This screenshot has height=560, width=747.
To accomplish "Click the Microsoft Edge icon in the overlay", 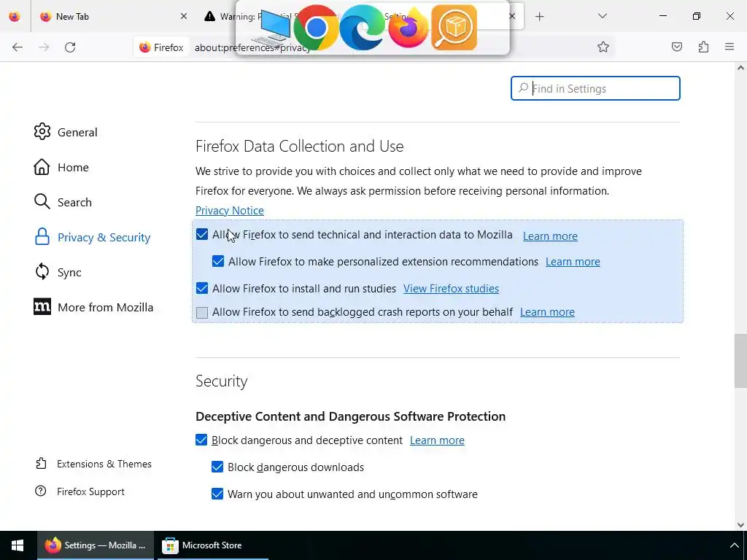I will point(362,28).
